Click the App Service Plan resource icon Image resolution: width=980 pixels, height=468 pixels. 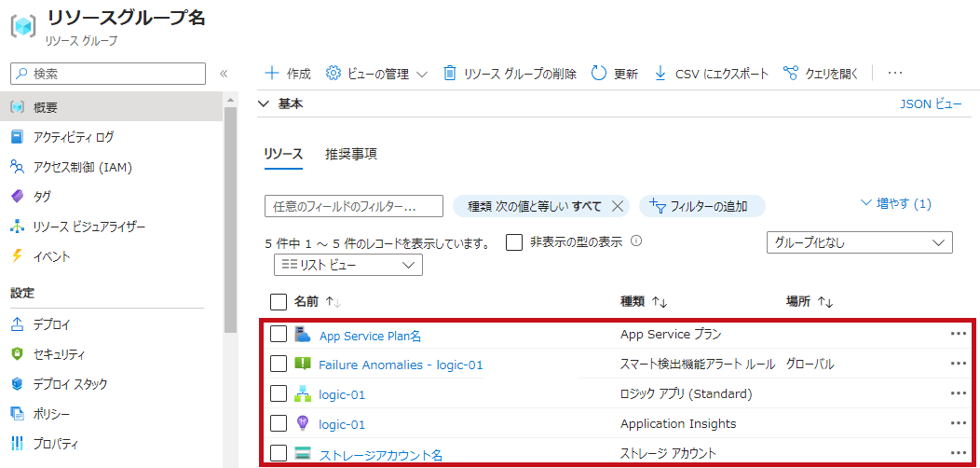pyautogui.click(x=303, y=335)
